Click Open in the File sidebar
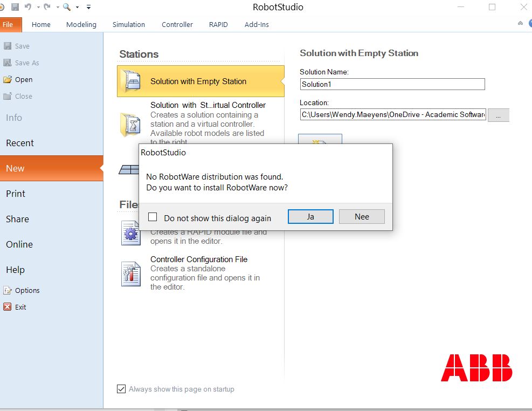The width and height of the screenshot is (532, 411). tap(18, 79)
